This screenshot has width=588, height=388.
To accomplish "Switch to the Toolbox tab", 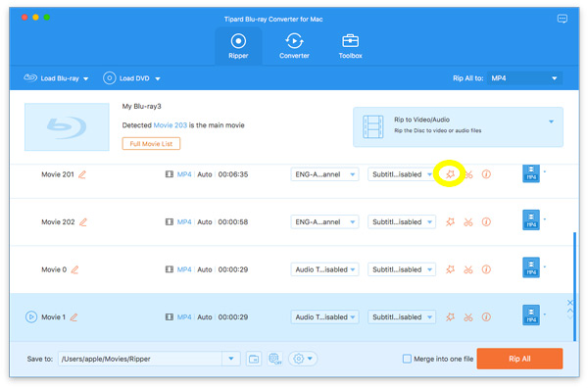I will pyautogui.click(x=350, y=46).
